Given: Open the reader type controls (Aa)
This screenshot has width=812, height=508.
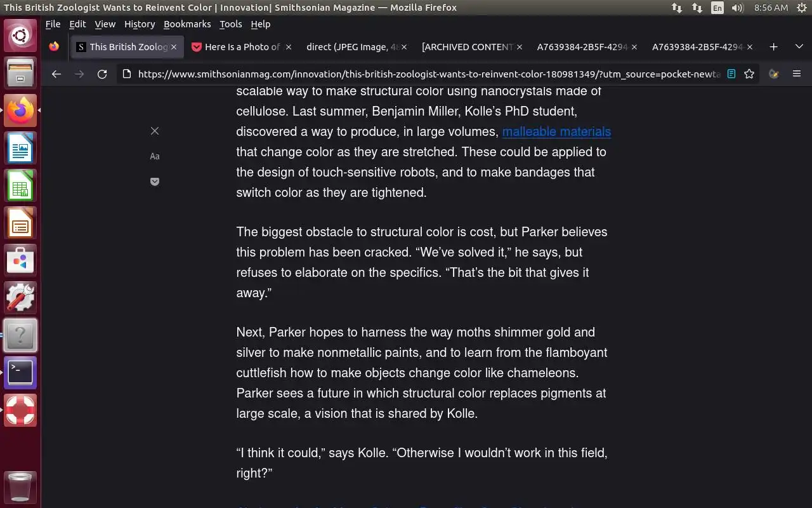Looking at the screenshot, I should point(155,156).
